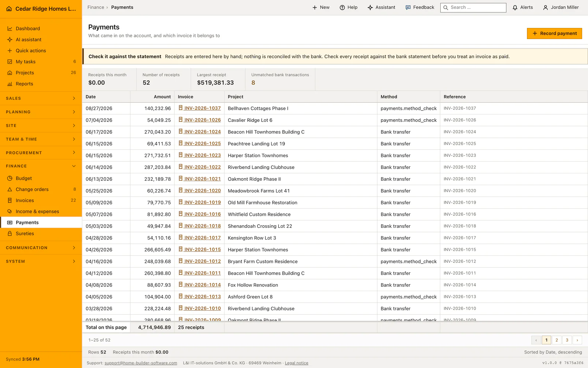Click the My tasks checklist icon
Image resolution: width=588 pixels, height=368 pixels.
coord(10,62)
